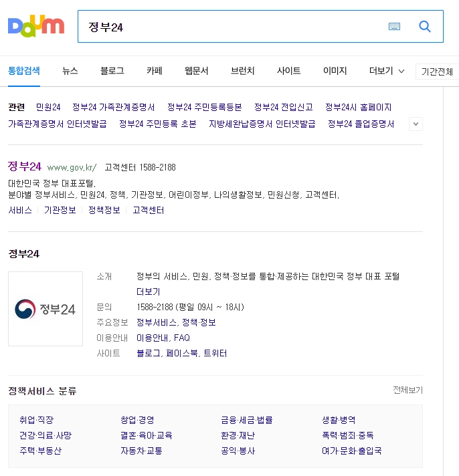Open the 정책·정보 link
This screenshot has width=459, height=476.
tap(199, 322)
